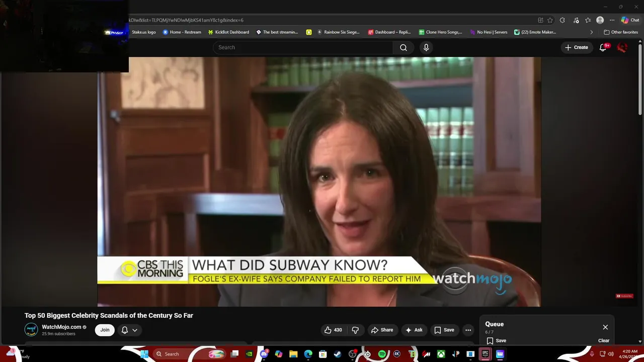Screen dimensions: 644x362
Task: Open the Ask AI button
Action: (x=414, y=330)
